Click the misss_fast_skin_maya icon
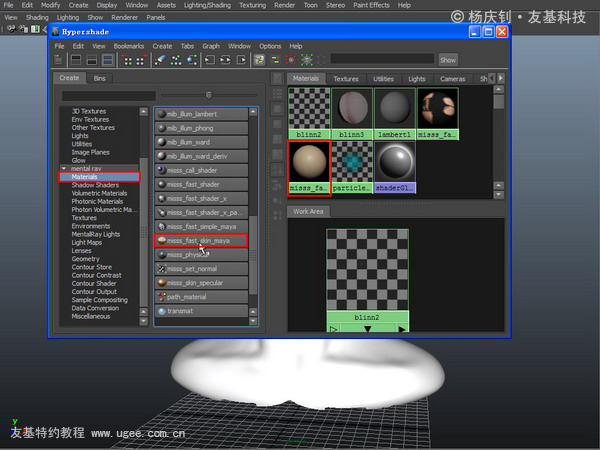Screen dimensions: 600x450 [161, 241]
